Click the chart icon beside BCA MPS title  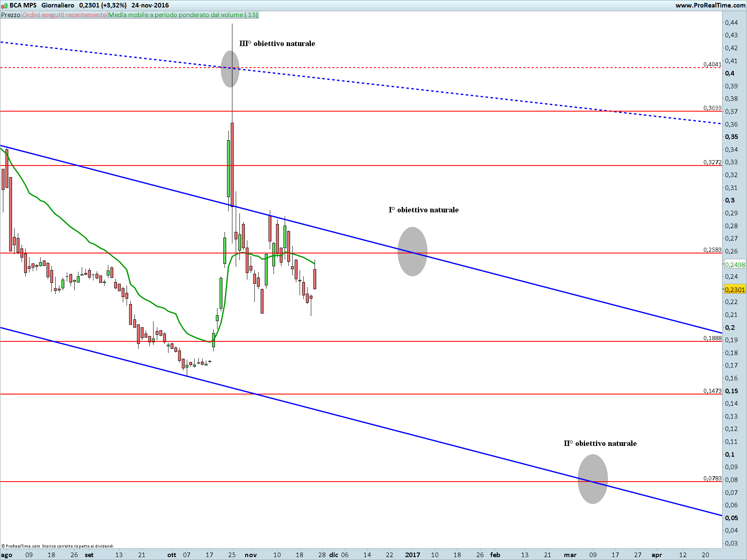[x=4, y=5]
